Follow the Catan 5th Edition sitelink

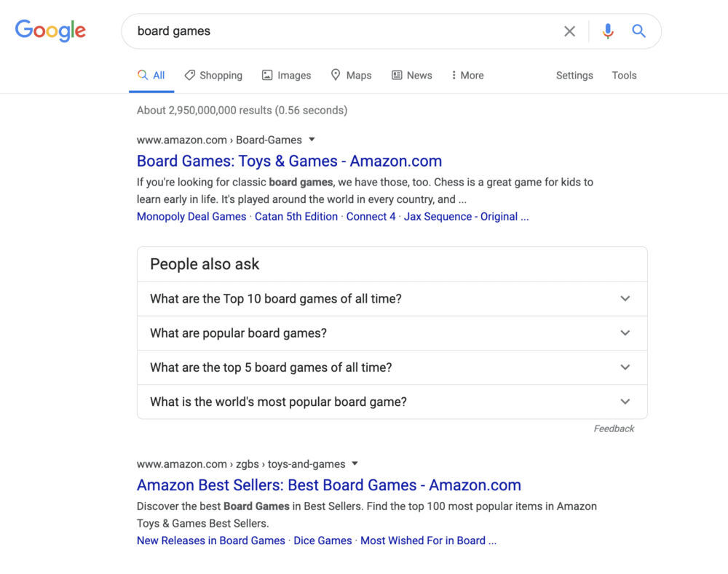pos(296,217)
